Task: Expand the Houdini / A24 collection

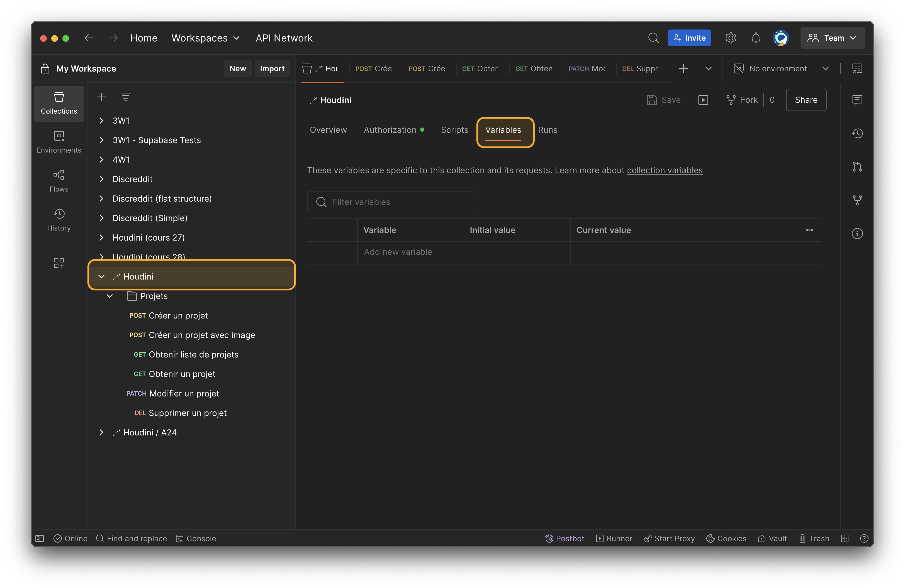Action: pos(101,432)
